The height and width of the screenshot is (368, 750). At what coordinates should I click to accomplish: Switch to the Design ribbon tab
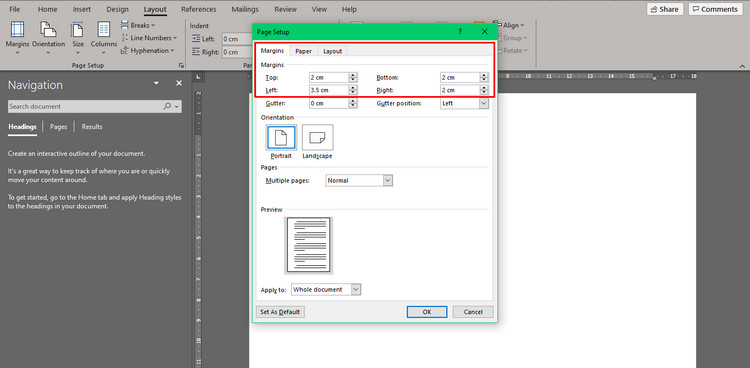(x=117, y=9)
